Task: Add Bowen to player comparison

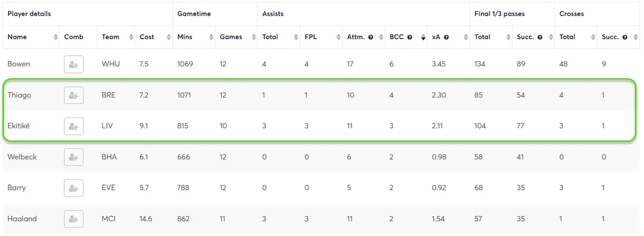Action: [74, 64]
